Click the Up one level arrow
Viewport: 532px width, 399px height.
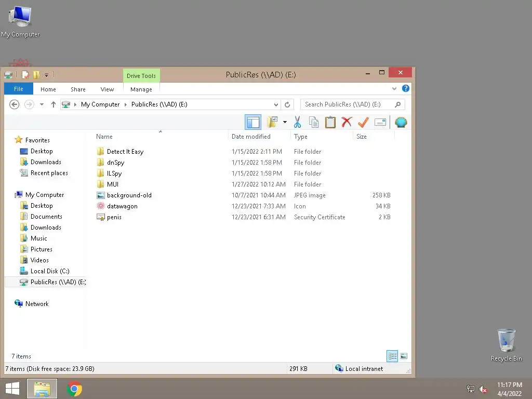pyautogui.click(x=54, y=104)
